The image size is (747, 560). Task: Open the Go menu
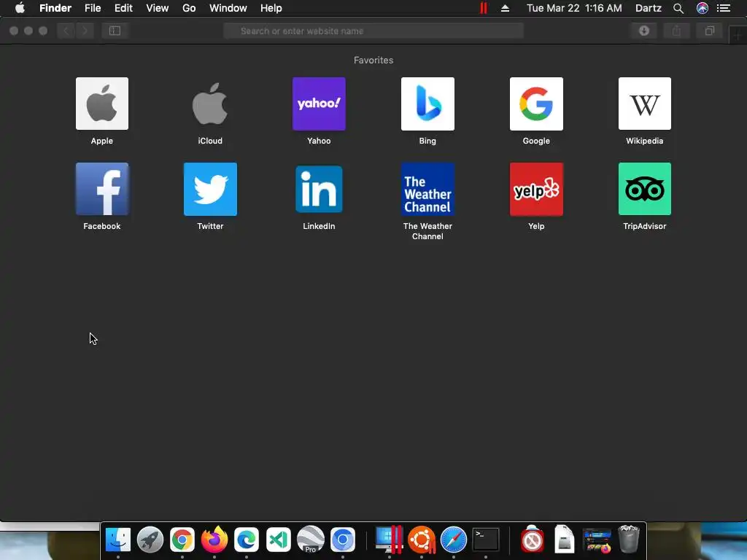point(189,8)
